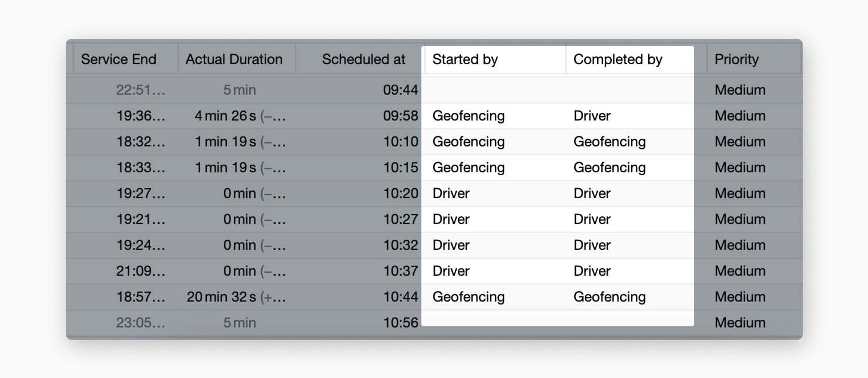Select Medium priority in the 09:58 row
Image resolution: width=868 pixels, height=378 pixels.
coord(740,116)
